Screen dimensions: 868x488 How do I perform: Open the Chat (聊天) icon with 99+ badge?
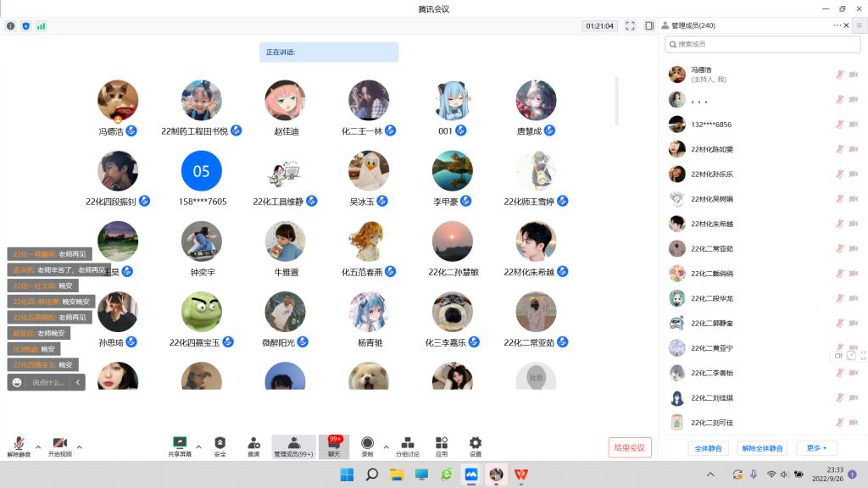click(334, 446)
